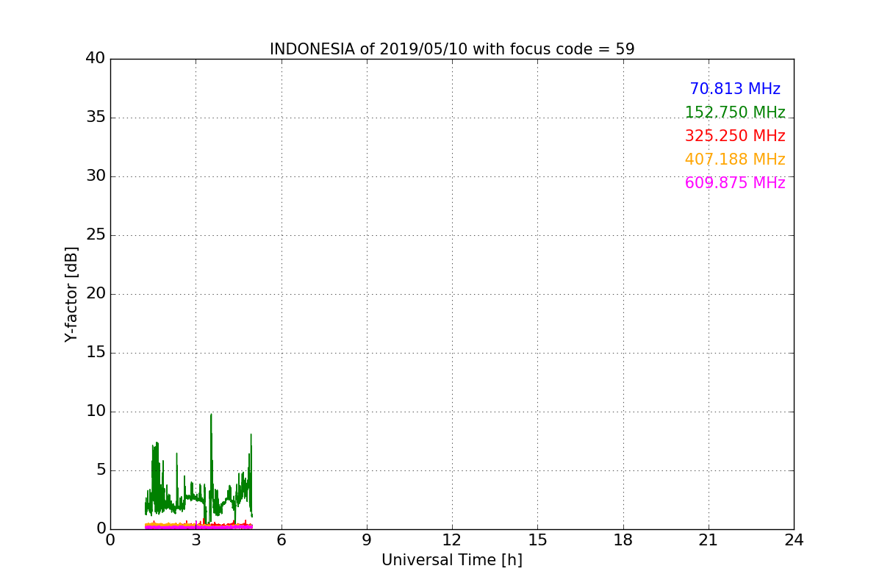Click the y-axis tick label 20

click(x=96, y=294)
